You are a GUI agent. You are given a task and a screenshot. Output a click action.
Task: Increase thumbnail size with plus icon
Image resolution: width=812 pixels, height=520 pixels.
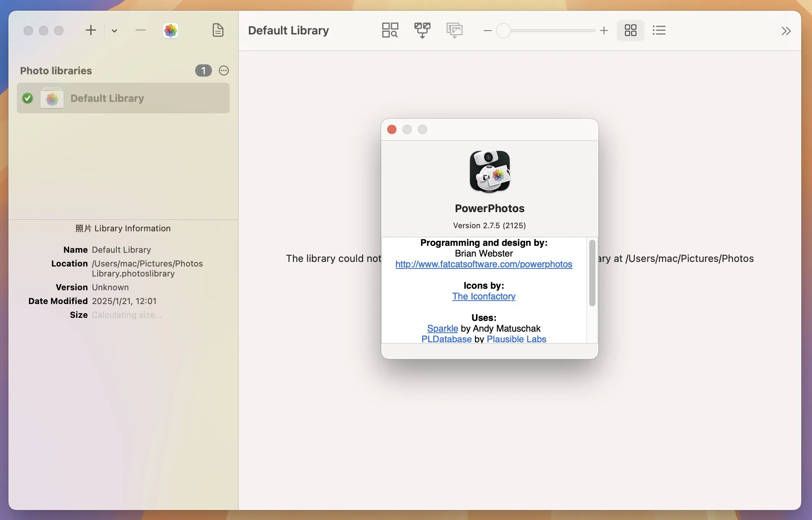tap(604, 31)
